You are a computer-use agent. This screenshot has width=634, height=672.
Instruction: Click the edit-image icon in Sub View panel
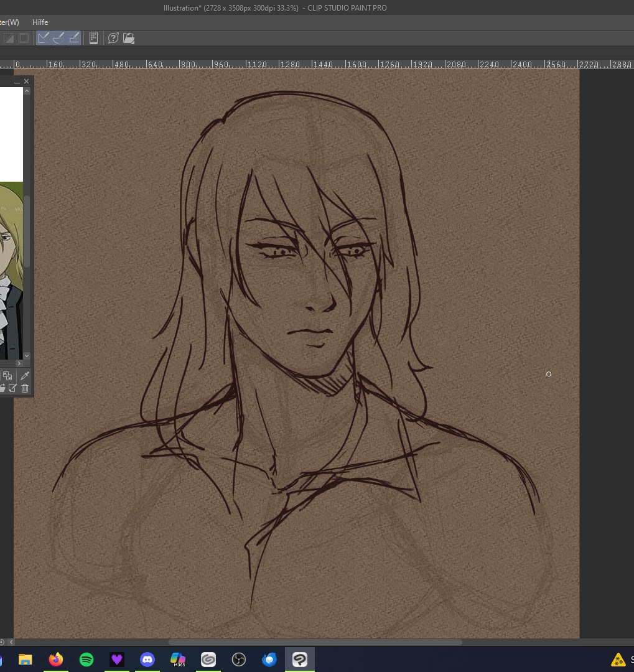[x=12, y=388]
